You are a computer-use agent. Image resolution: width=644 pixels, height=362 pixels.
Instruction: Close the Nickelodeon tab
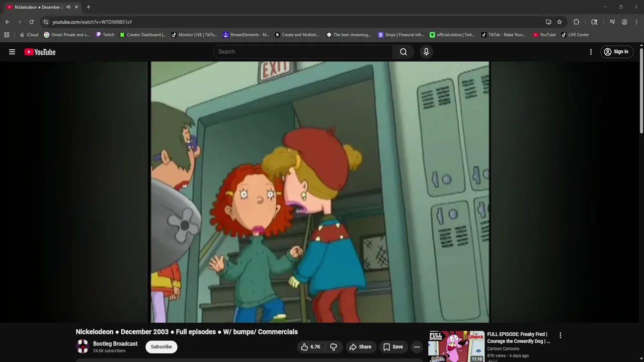pos(76,7)
